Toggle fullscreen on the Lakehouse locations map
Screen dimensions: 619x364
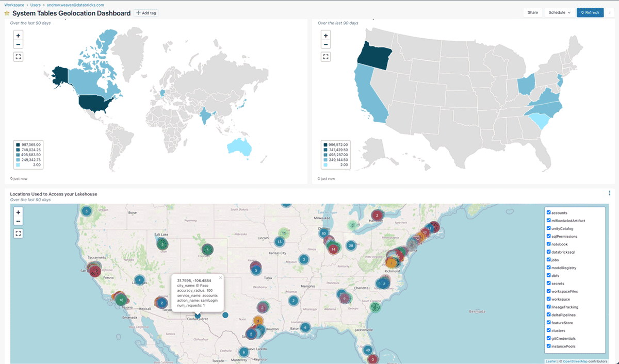[x=19, y=233]
